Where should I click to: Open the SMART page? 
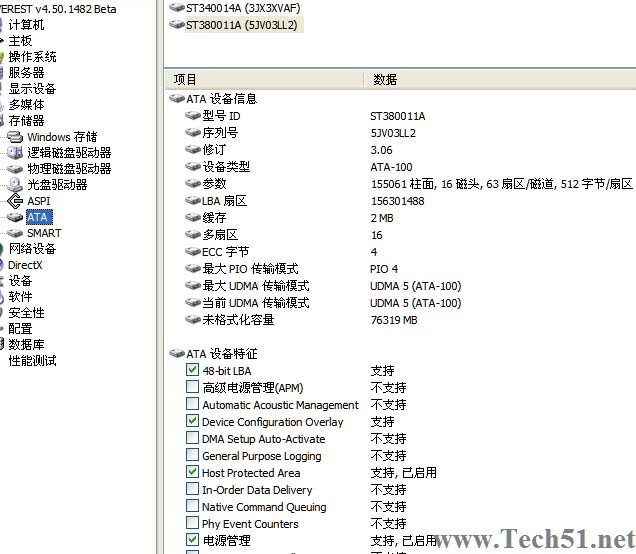[x=44, y=233]
